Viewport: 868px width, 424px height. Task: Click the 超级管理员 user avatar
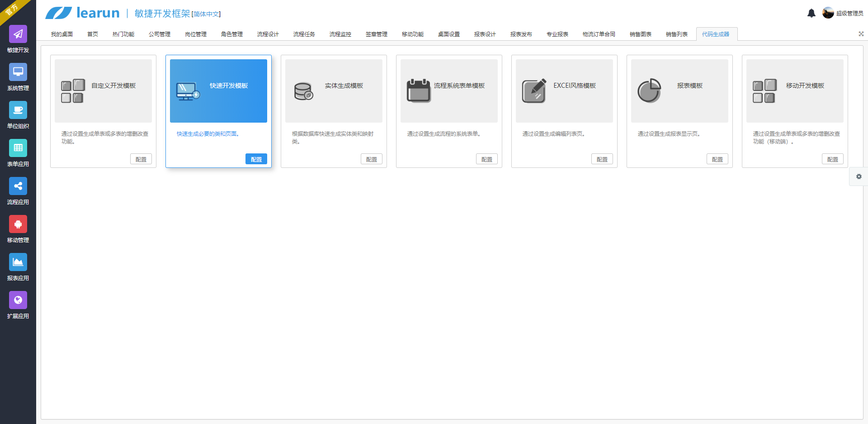828,13
